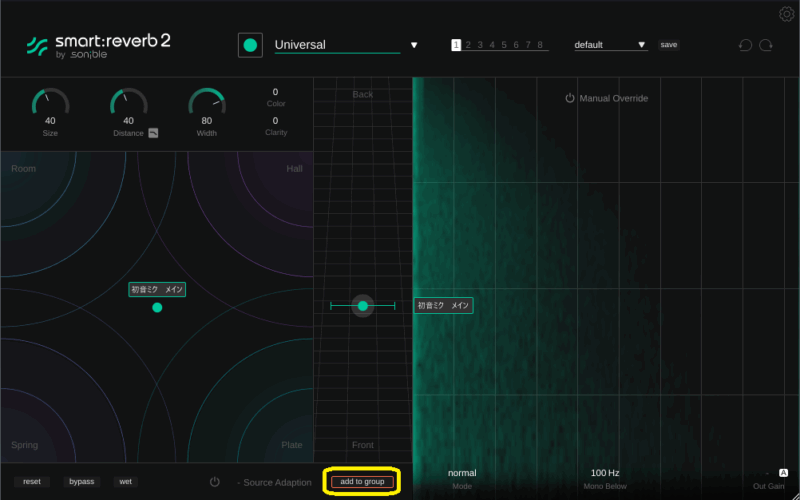Click the Distance knob
This screenshot has height=500, width=800.
129,102
